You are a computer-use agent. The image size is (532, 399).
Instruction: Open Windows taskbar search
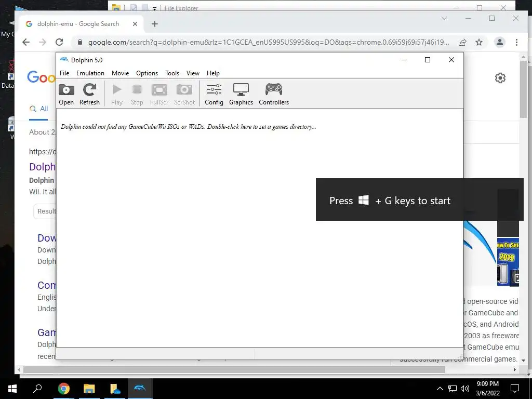(x=37, y=389)
